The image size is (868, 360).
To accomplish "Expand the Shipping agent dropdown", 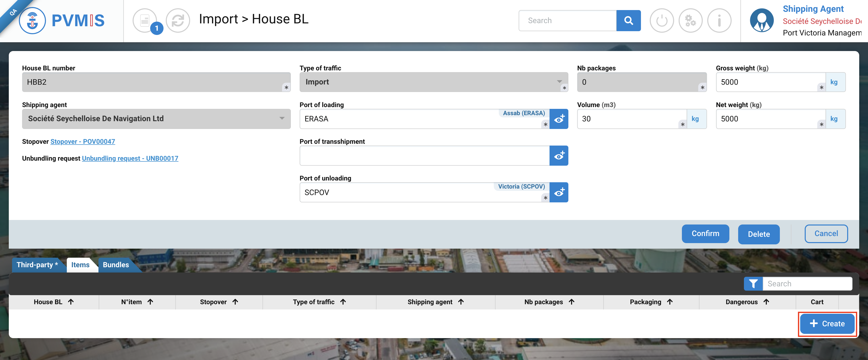I will [x=156, y=119].
